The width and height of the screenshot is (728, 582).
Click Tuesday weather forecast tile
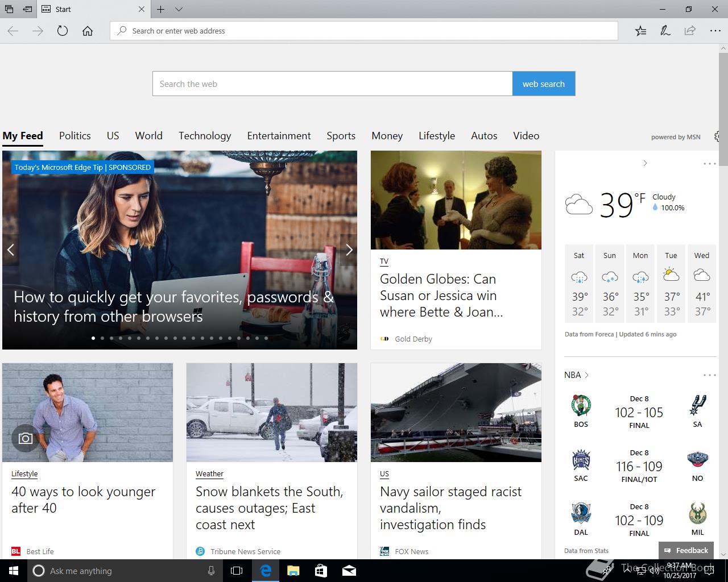(x=671, y=284)
